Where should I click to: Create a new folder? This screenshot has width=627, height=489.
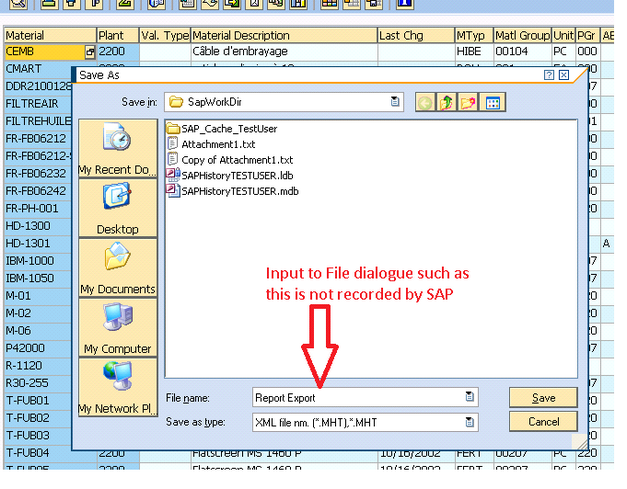[468, 102]
